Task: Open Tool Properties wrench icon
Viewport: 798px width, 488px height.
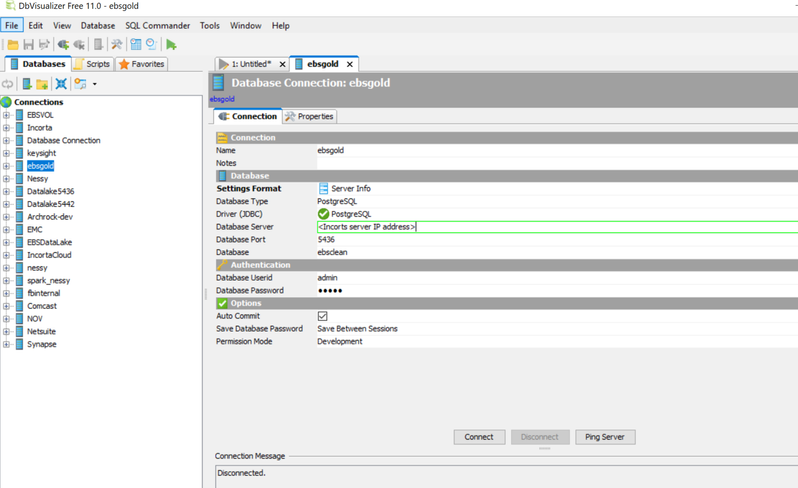Action: point(116,44)
